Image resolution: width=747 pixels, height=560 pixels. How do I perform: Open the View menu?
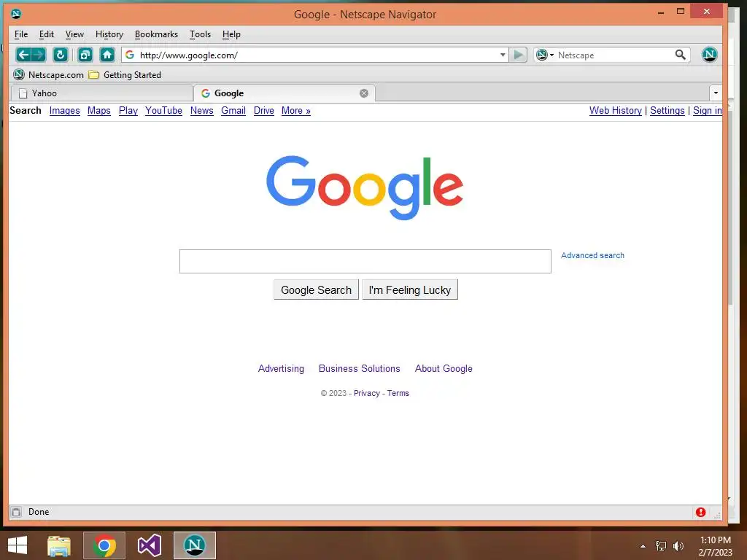point(74,34)
